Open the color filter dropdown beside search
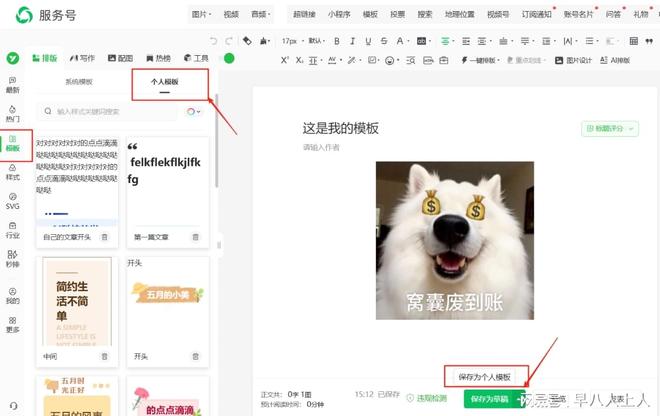660x416 pixels. pyautogui.click(x=193, y=112)
